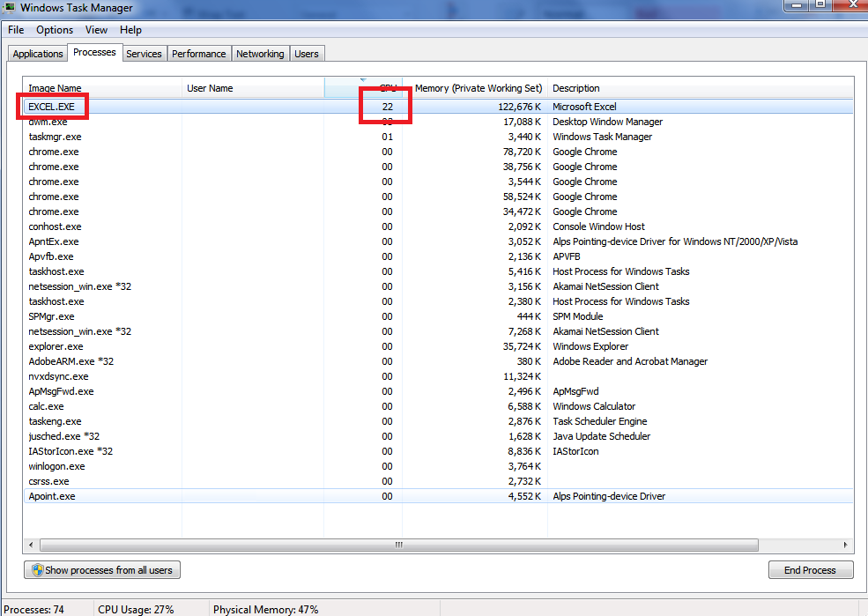This screenshot has height=616, width=868.
Task: Open the File menu
Action: (x=16, y=30)
